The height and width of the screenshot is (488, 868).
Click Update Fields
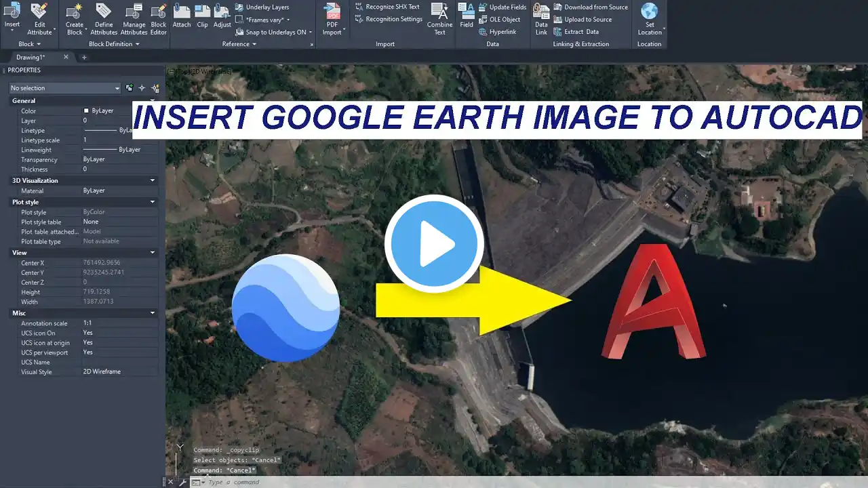[x=502, y=7]
